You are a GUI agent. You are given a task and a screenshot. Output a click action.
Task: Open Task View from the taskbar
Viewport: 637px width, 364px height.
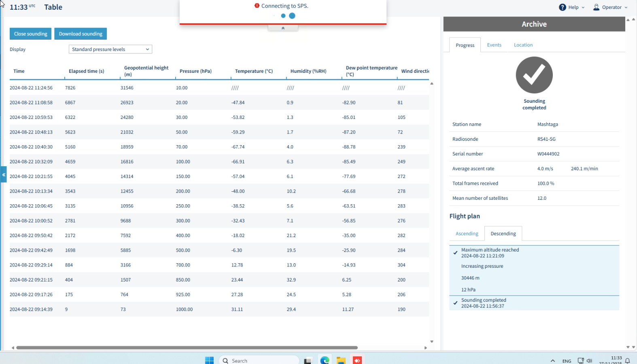tap(308, 361)
